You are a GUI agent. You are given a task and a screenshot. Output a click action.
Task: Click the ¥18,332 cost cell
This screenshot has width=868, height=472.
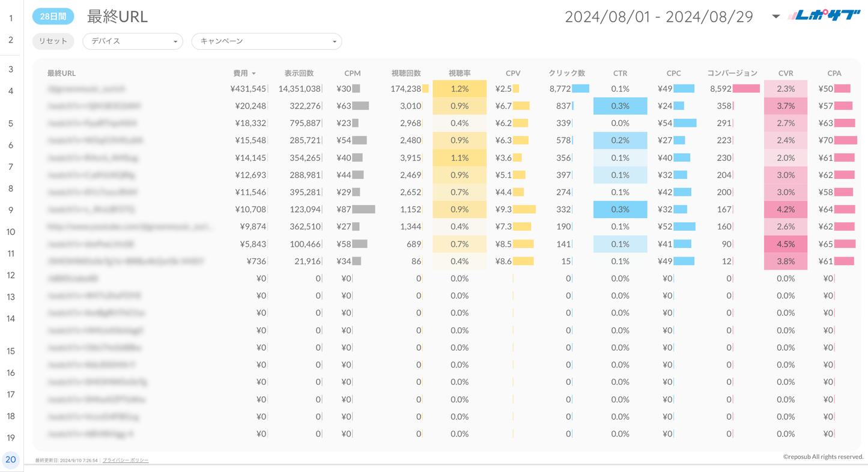[x=250, y=123]
